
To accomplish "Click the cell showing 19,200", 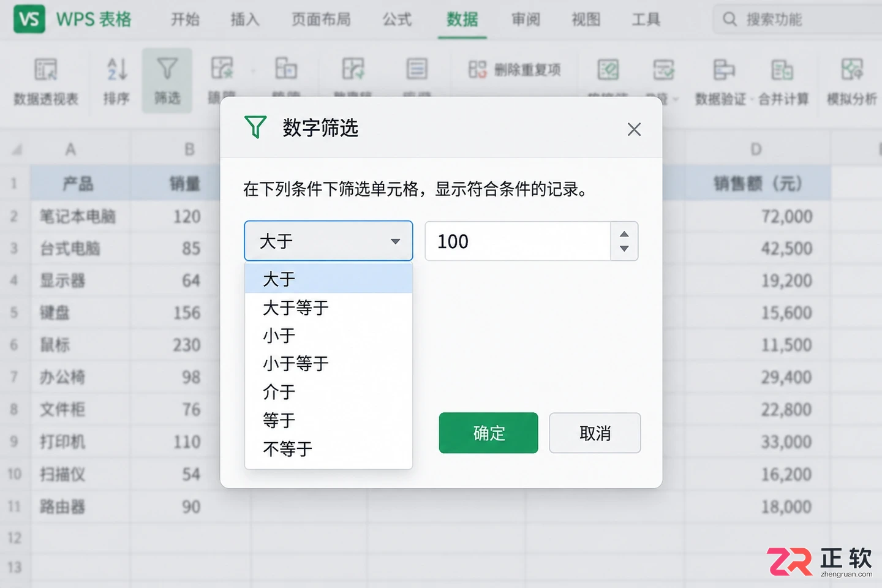I will click(758, 281).
